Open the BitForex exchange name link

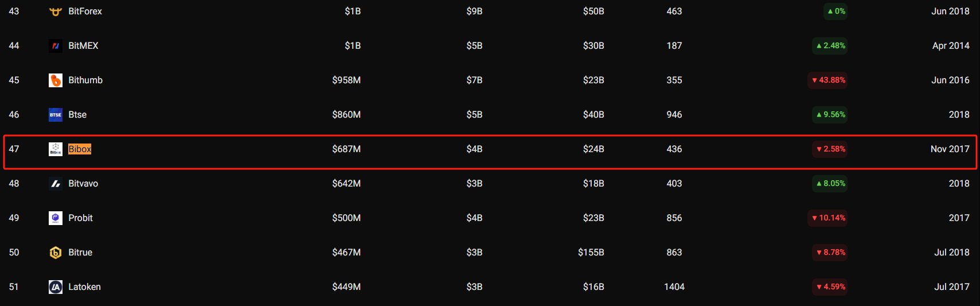coord(85,11)
